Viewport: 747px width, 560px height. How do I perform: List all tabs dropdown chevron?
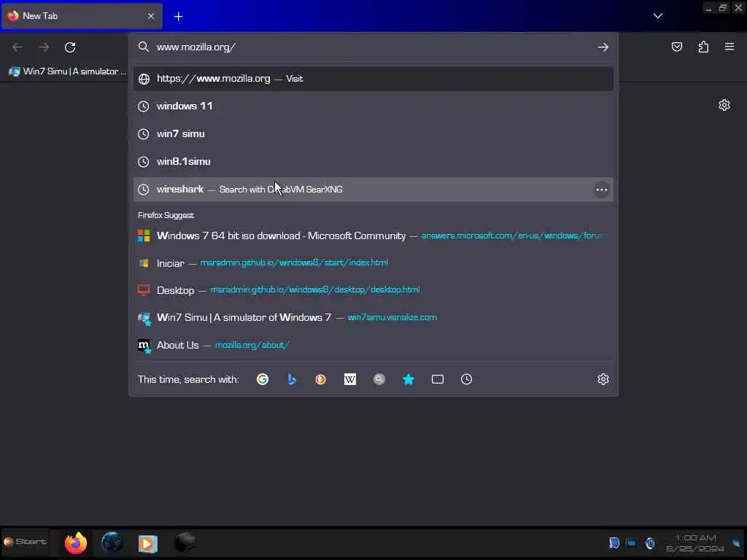(658, 16)
